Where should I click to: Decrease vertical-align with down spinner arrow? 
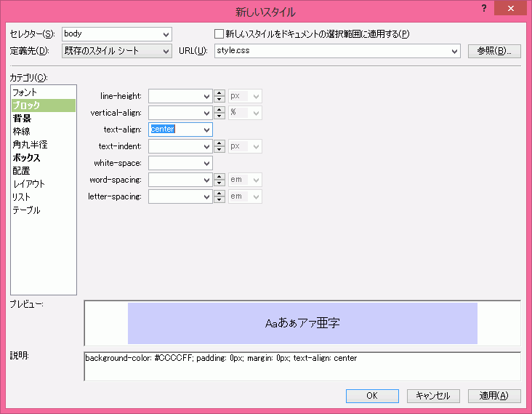click(219, 116)
